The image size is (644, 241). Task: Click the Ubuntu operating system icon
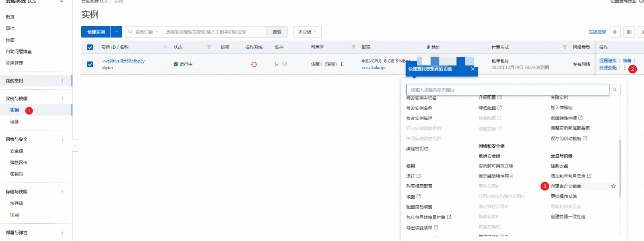[x=254, y=64]
